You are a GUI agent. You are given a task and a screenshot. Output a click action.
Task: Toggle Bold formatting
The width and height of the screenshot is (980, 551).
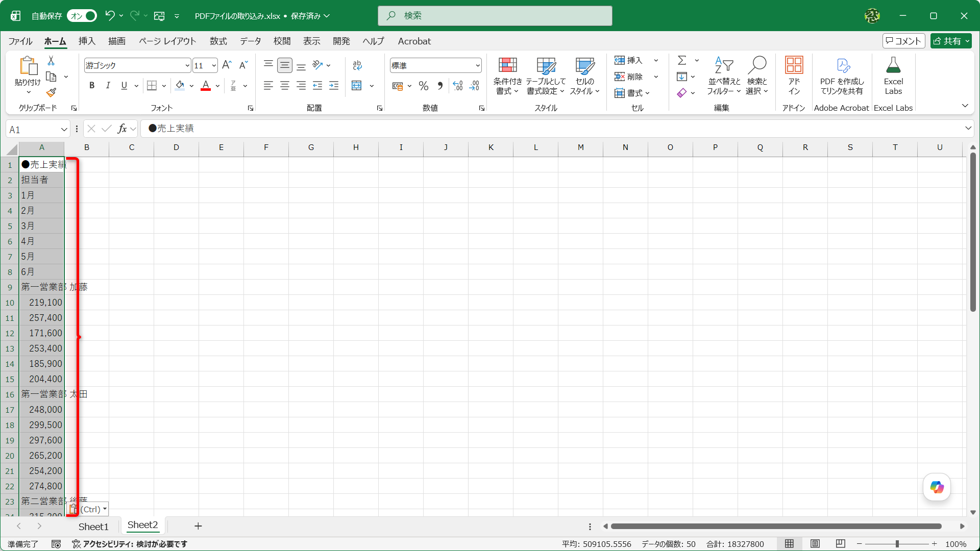click(x=92, y=86)
